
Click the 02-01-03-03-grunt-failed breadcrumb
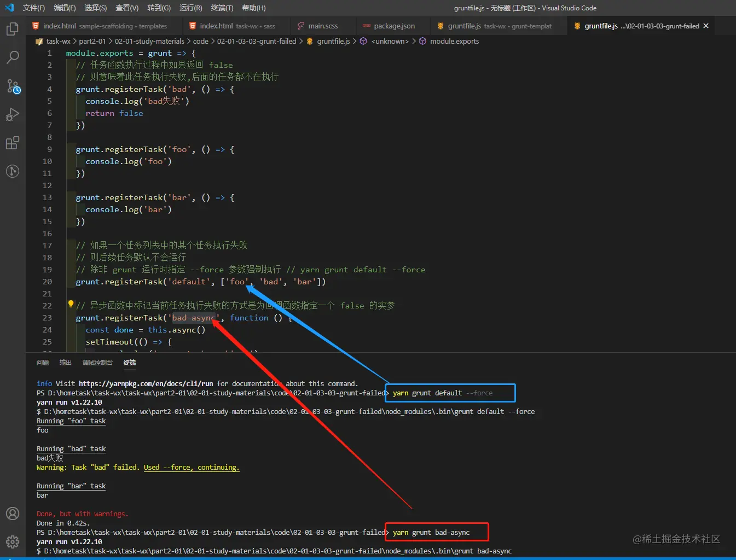pyautogui.click(x=257, y=41)
